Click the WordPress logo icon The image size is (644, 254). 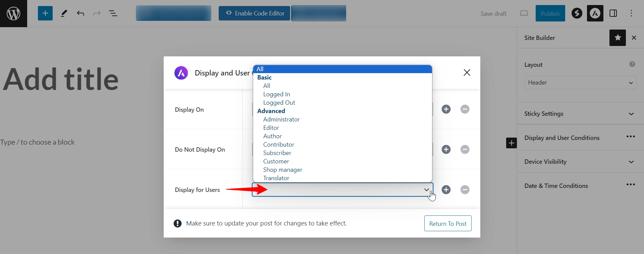[13, 13]
